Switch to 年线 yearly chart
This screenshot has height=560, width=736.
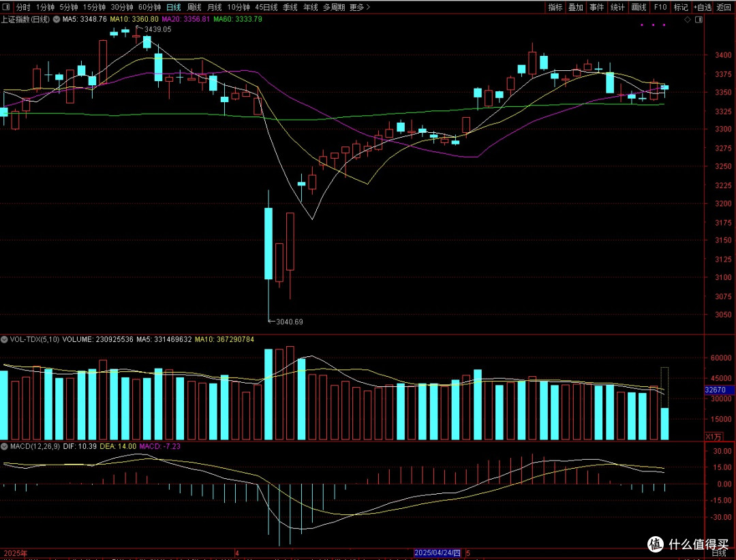click(x=311, y=7)
